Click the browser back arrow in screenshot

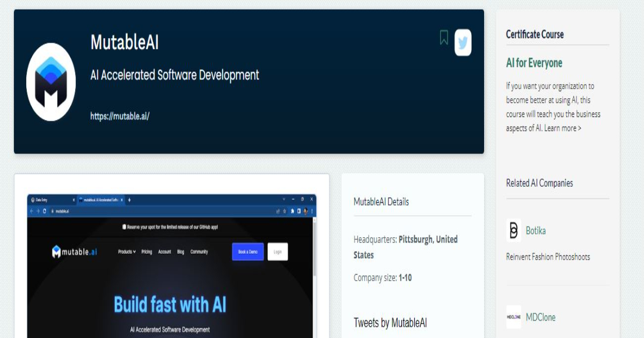[x=31, y=211]
